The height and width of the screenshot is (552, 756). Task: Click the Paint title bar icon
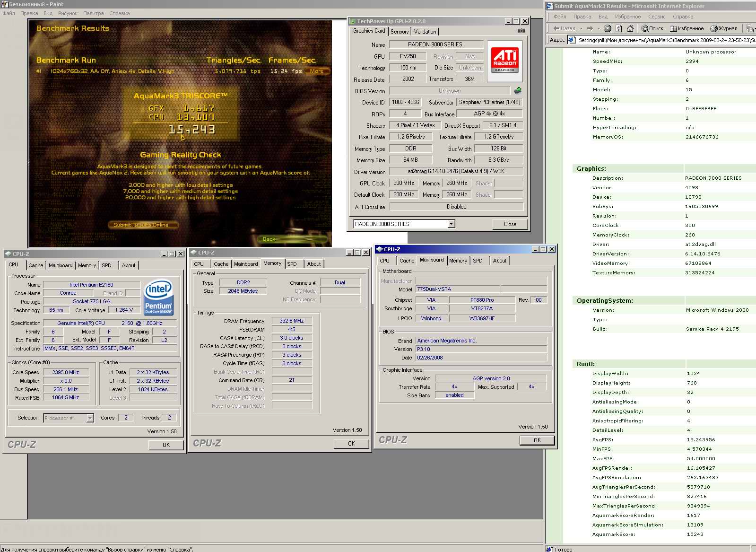pos(4,4)
